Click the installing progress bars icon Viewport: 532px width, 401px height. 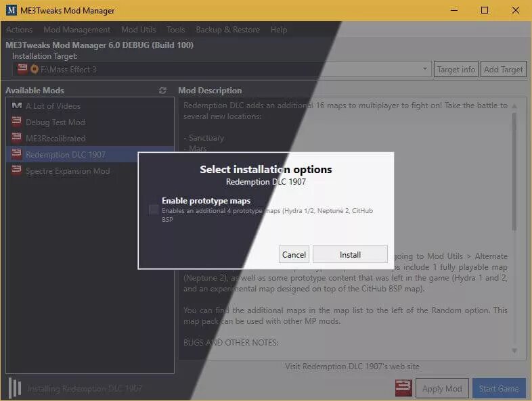pos(15,388)
